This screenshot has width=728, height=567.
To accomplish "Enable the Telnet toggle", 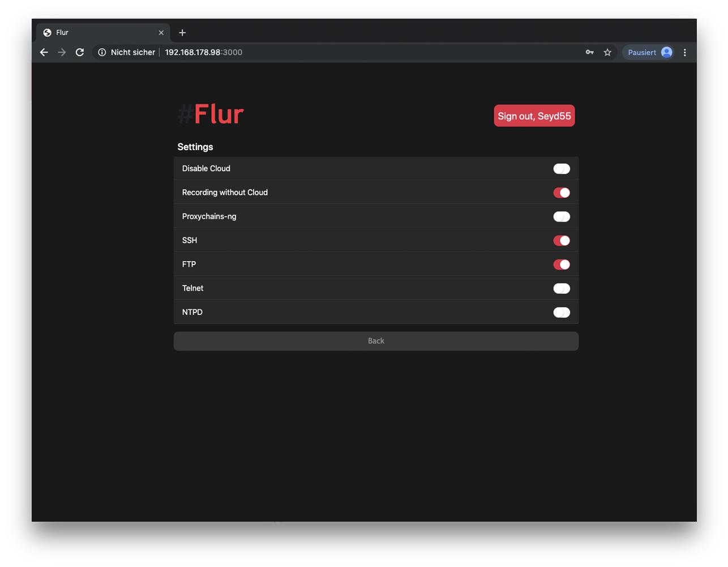I will (x=561, y=288).
